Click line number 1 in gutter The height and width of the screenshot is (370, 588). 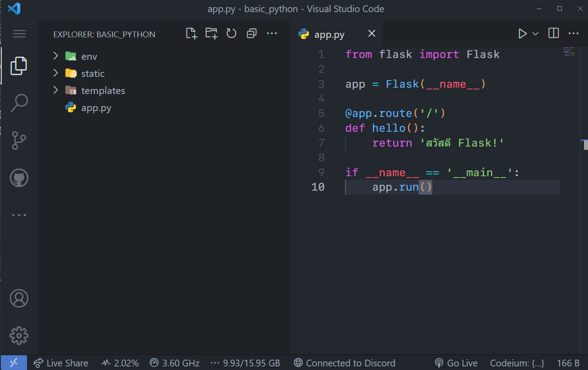click(x=321, y=54)
